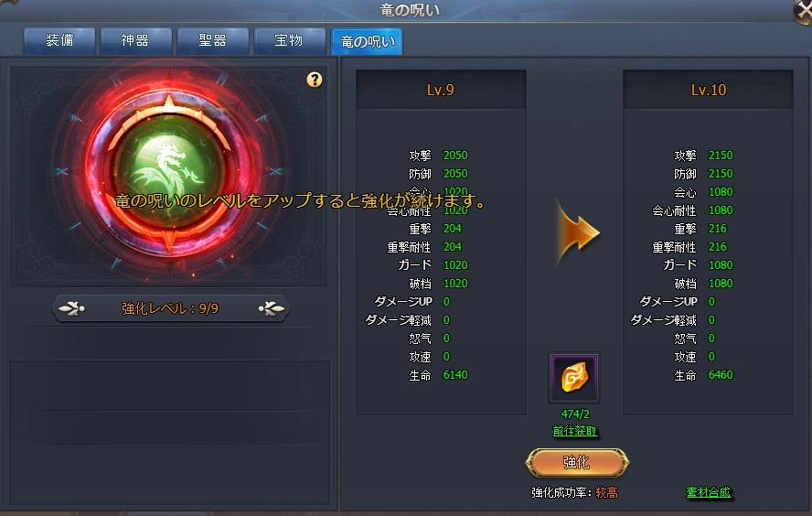Click the 強化成功率 較高 label
The width and height of the screenshot is (812, 516).
click(574, 493)
